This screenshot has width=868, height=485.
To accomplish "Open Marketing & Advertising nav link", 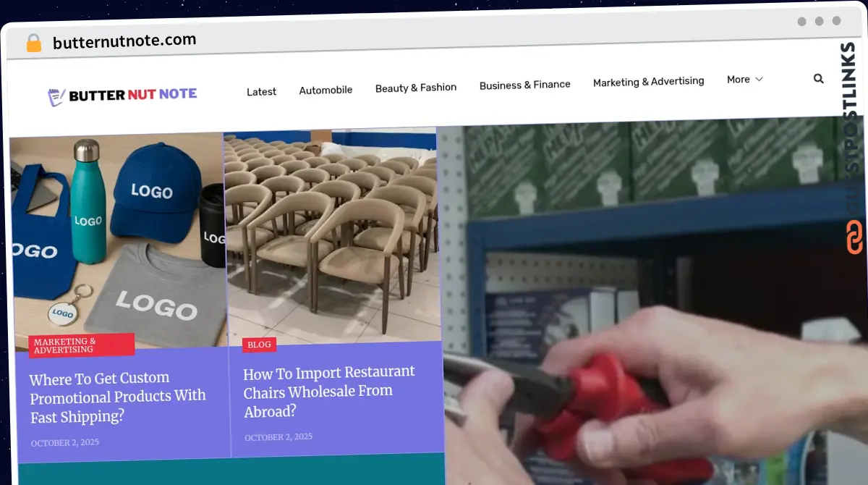I will [x=648, y=82].
